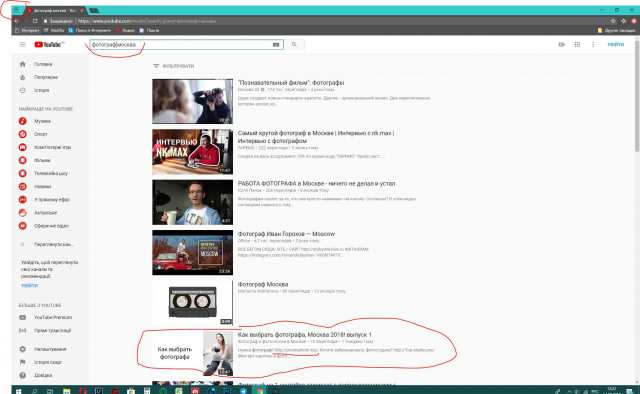This screenshot has height=394, width=640.
Task: Open Налаштування settings in sidebar
Action: coord(49,349)
